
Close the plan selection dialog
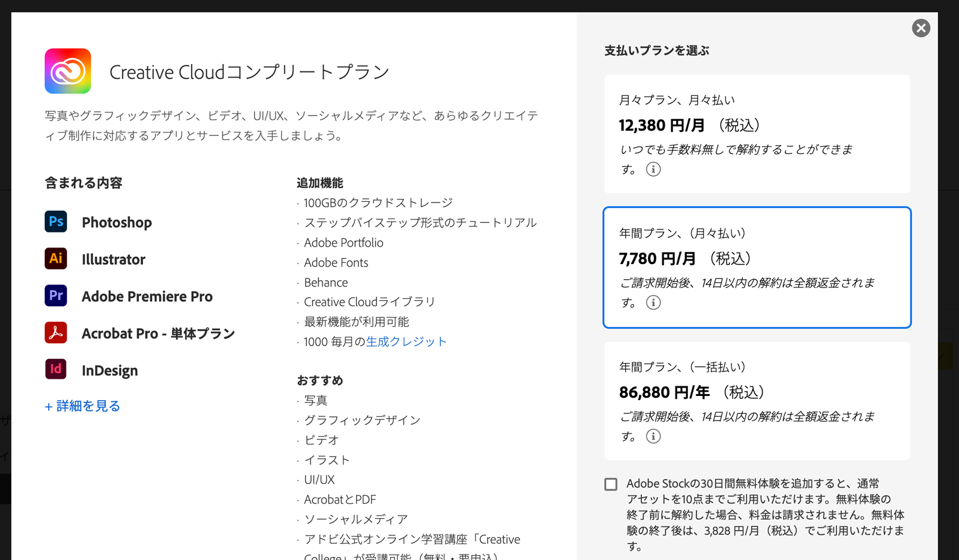[921, 28]
